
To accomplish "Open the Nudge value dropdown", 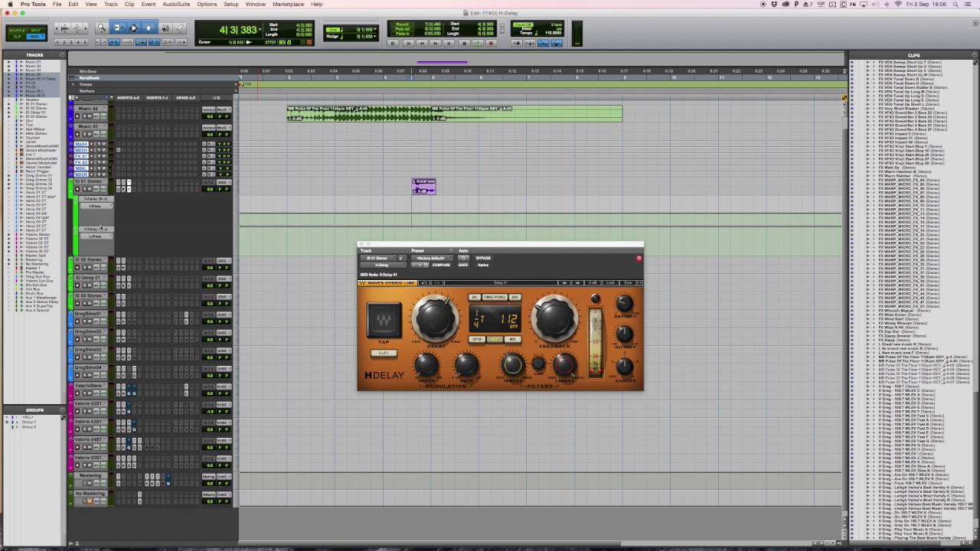I will [375, 36].
